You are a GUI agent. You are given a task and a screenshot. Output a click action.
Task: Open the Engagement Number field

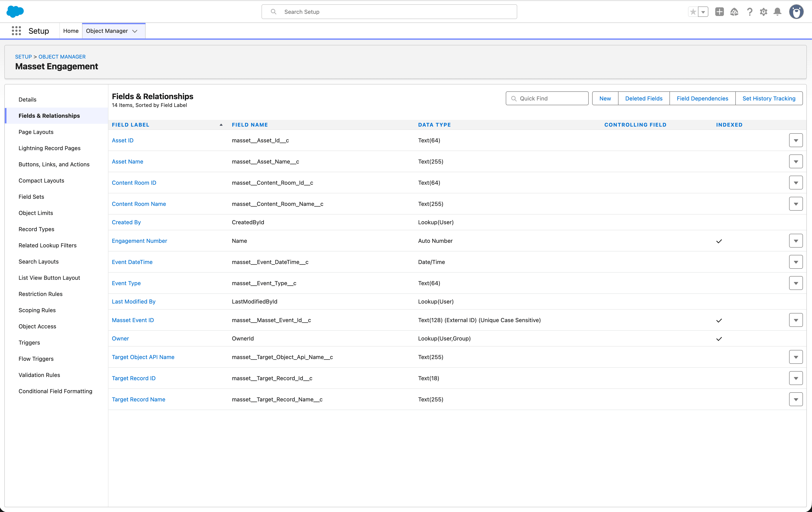[140, 241]
